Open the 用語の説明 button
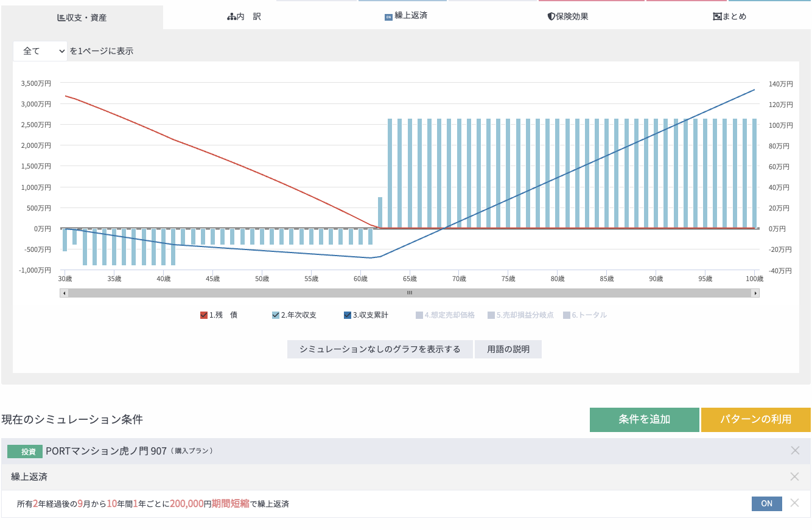This screenshot has width=812, height=530. (x=508, y=349)
